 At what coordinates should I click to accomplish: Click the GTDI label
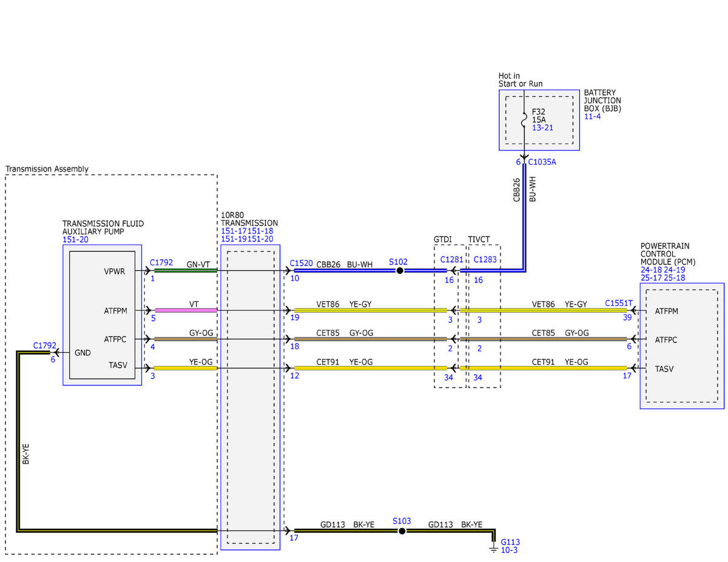(443, 239)
